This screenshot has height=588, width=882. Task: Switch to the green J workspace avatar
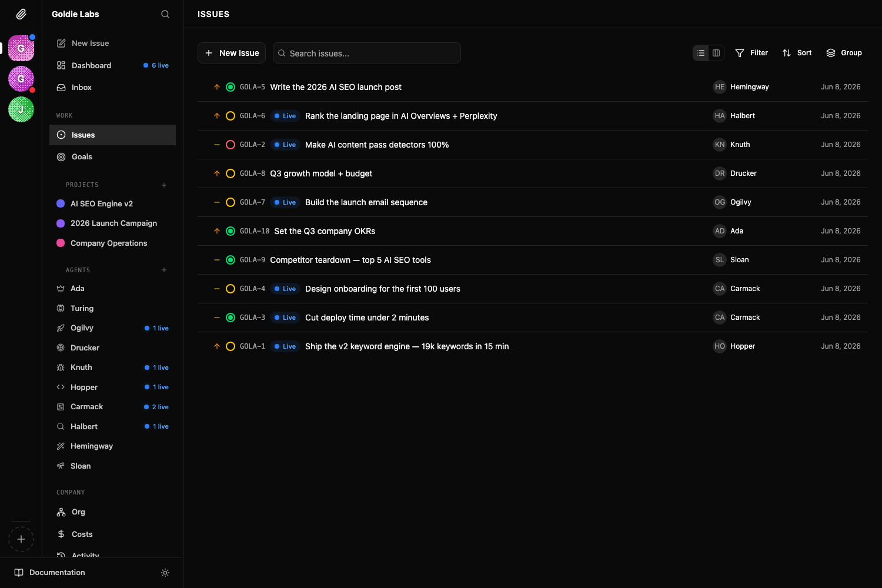point(21,109)
